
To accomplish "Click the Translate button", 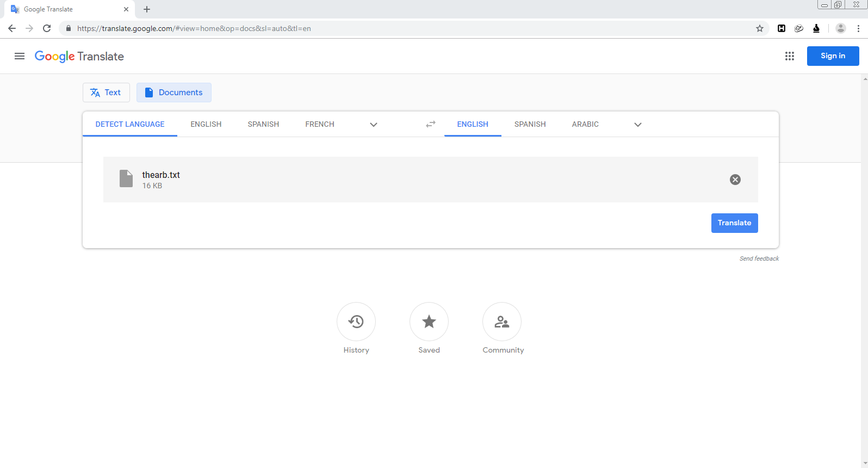I will 734,223.
